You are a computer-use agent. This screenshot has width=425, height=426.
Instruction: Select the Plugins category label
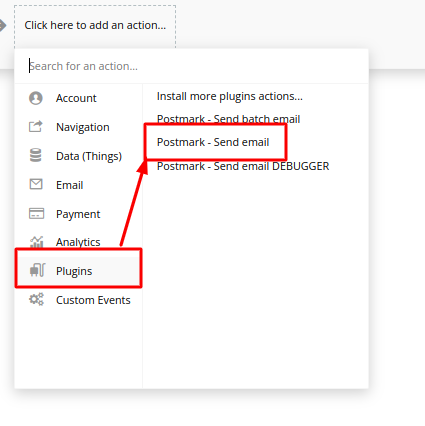point(74,271)
